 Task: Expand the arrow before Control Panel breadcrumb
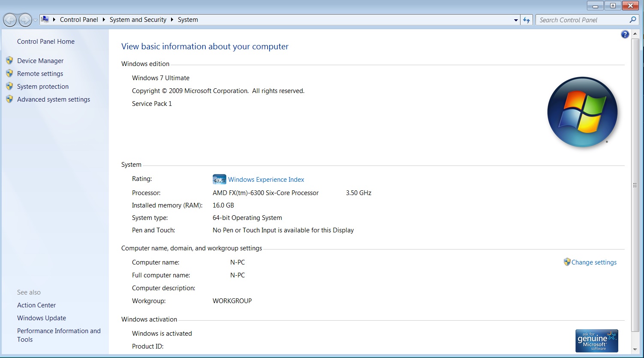click(54, 20)
